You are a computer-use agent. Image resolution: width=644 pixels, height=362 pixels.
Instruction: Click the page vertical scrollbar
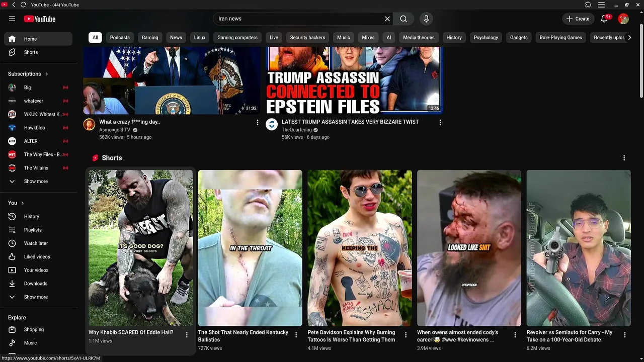pyautogui.click(x=641, y=60)
